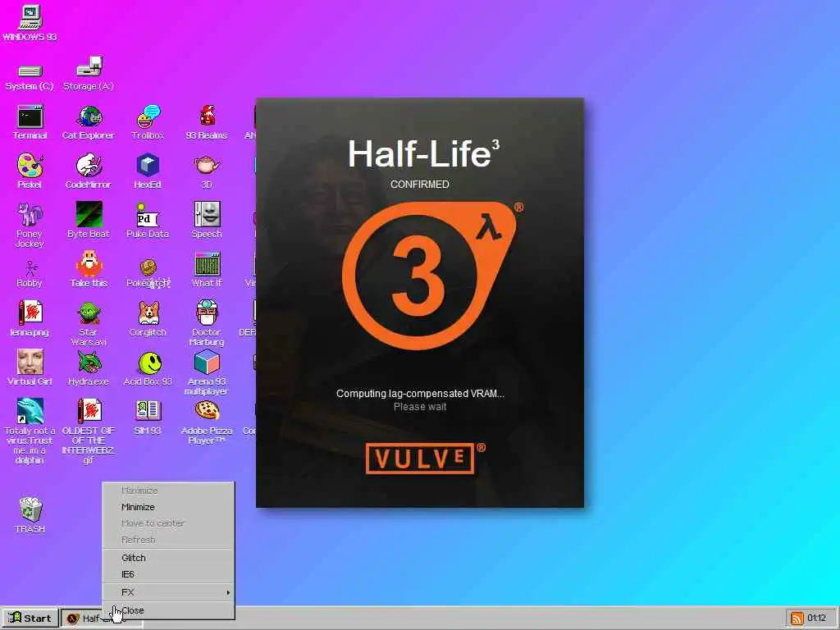
Task: Click the 01:12 taskbar clock
Action: pyautogui.click(x=816, y=619)
